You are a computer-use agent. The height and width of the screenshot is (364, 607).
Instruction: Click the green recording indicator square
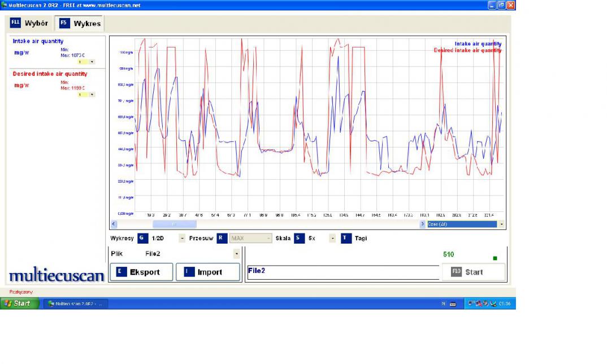tap(495, 258)
